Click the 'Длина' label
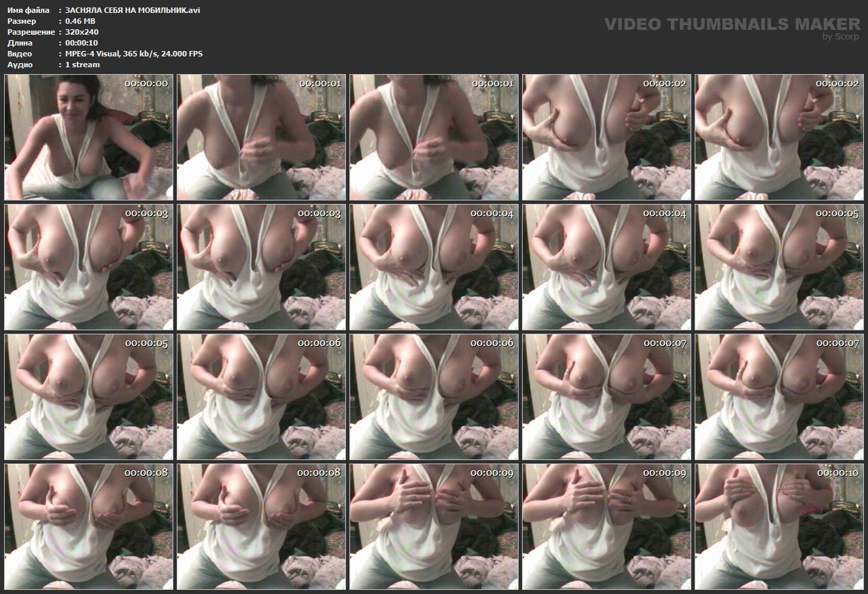Viewport: 868px width, 594px height. pyautogui.click(x=19, y=43)
